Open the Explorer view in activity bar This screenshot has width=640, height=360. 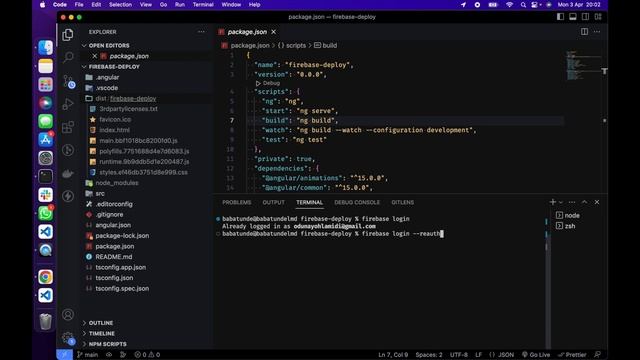click(x=68, y=35)
